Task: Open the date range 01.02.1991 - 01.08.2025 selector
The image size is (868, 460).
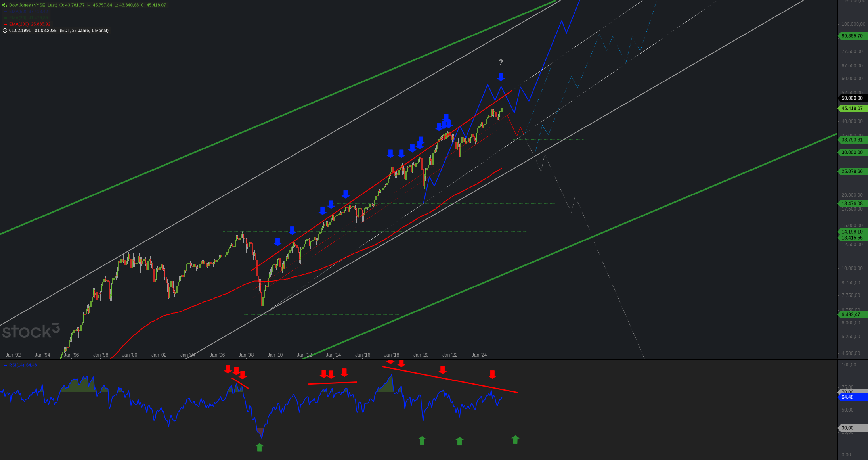Action: coord(33,31)
